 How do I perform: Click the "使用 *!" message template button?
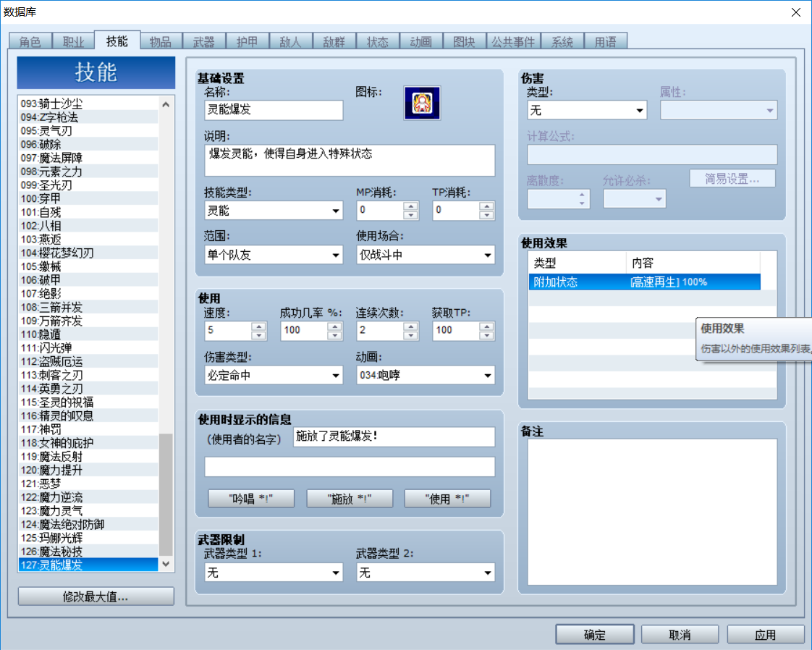(x=447, y=499)
